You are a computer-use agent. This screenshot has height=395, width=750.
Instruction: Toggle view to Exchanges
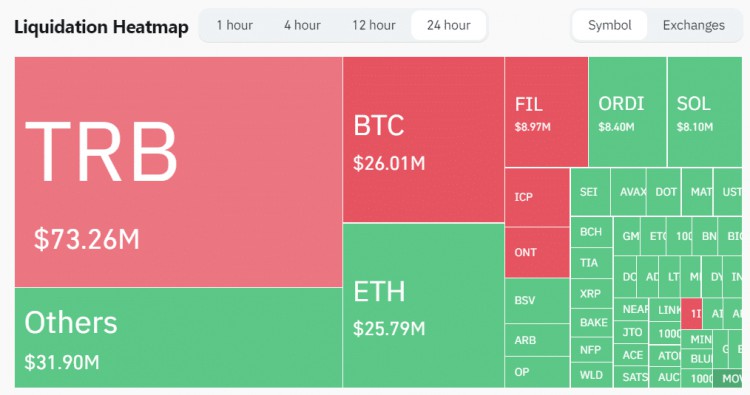(694, 25)
